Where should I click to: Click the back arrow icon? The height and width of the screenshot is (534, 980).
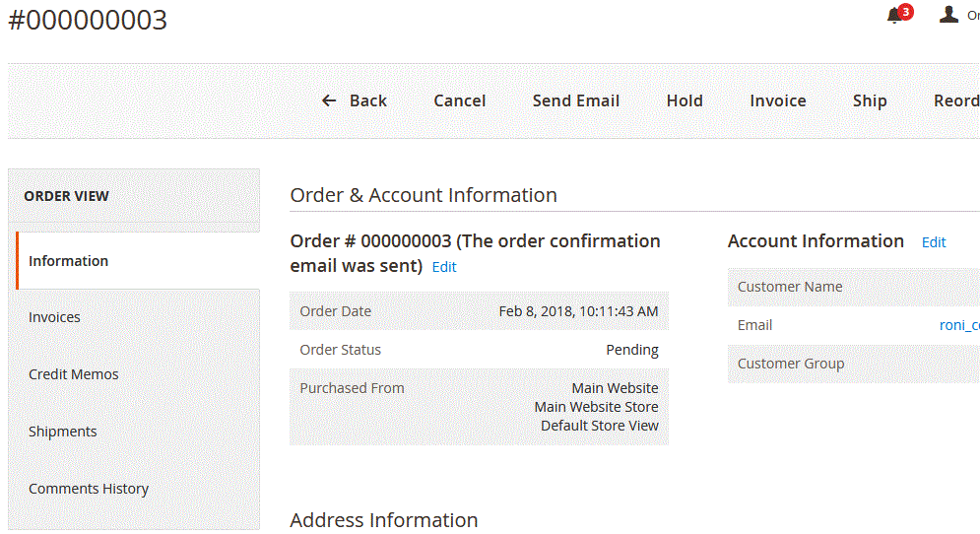329,100
